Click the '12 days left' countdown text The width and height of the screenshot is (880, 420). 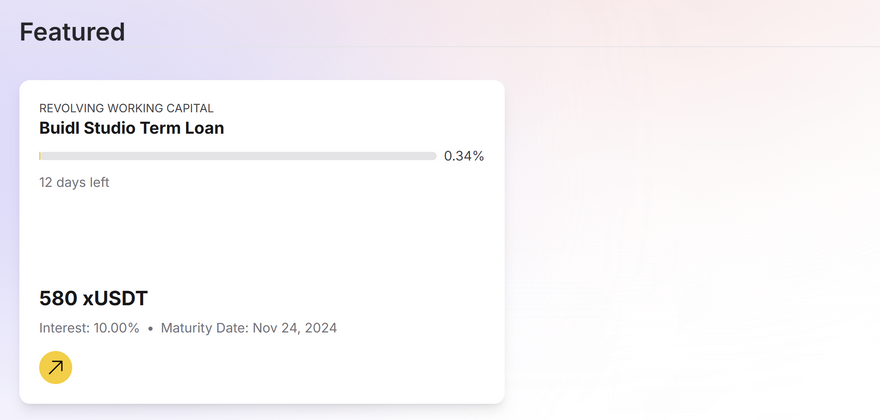click(74, 182)
